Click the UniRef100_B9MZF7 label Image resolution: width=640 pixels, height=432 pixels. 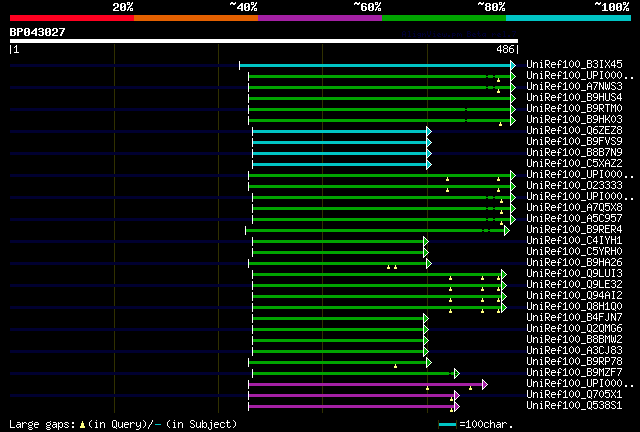[574, 373]
